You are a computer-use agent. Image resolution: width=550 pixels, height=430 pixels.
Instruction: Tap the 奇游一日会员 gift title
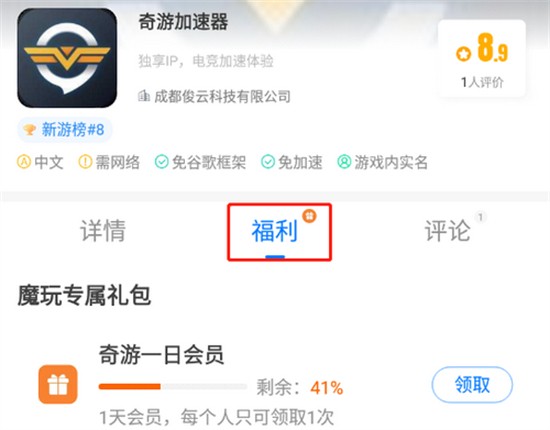pos(161,355)
